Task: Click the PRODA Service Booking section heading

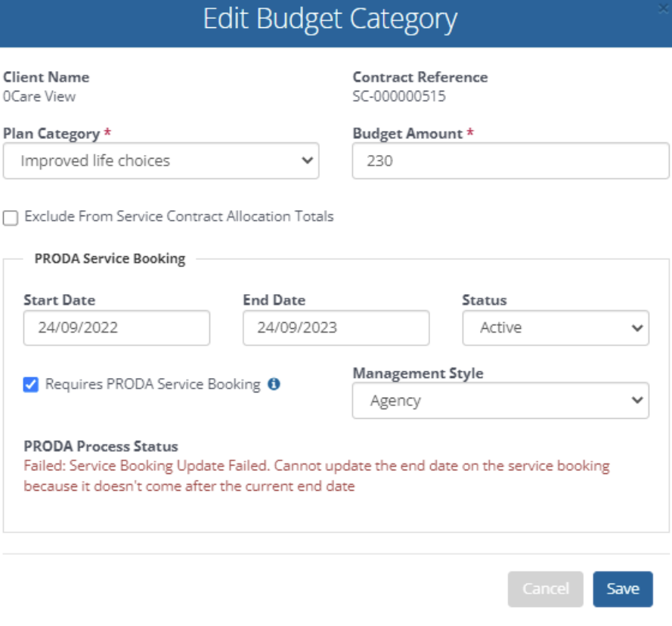Action: point(110,259)
